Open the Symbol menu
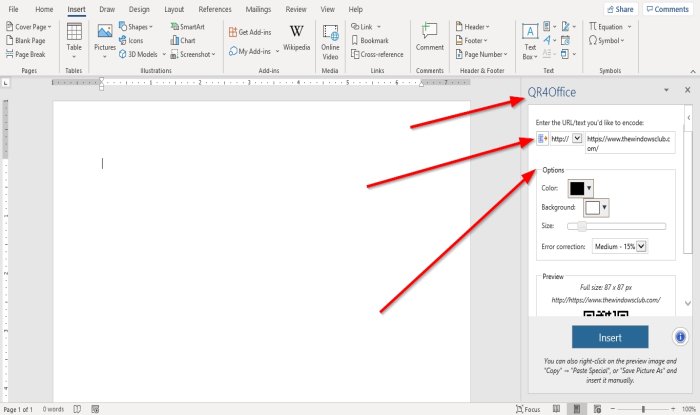700x415 pixels. pos(606,41)
